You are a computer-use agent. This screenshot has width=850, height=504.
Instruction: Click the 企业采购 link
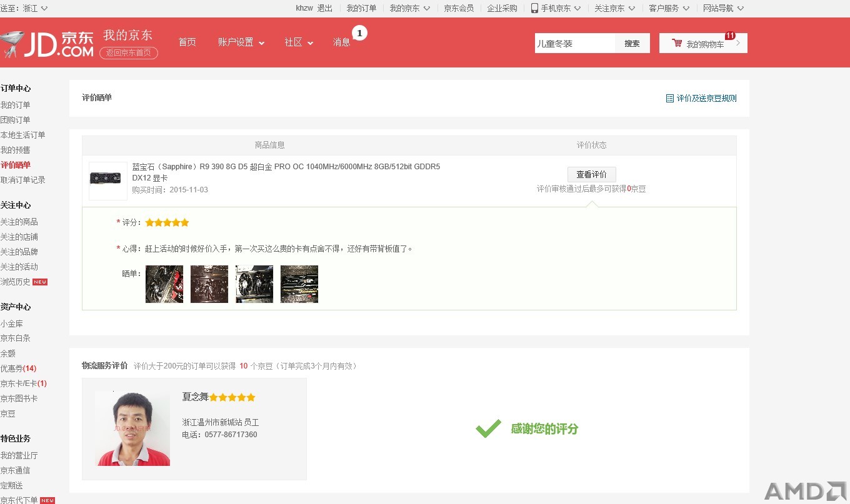(502, 8)
